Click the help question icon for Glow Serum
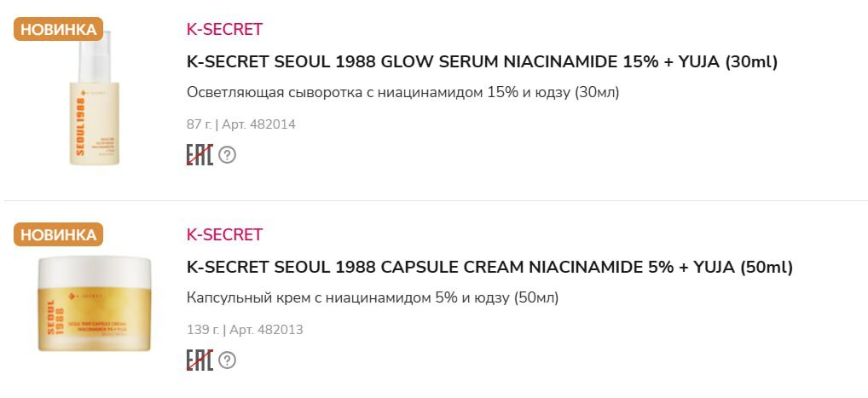The image size is (868, 398). 227,155
